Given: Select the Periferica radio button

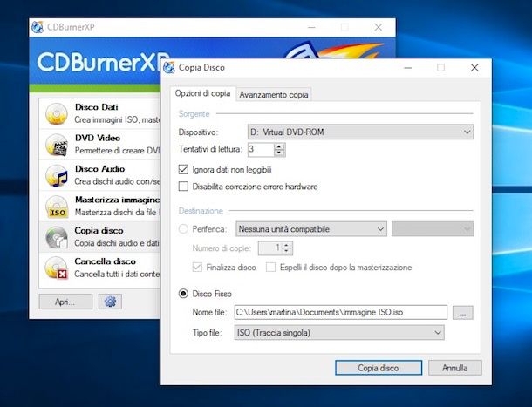Looking at the screenshot, I should [183, 229].
